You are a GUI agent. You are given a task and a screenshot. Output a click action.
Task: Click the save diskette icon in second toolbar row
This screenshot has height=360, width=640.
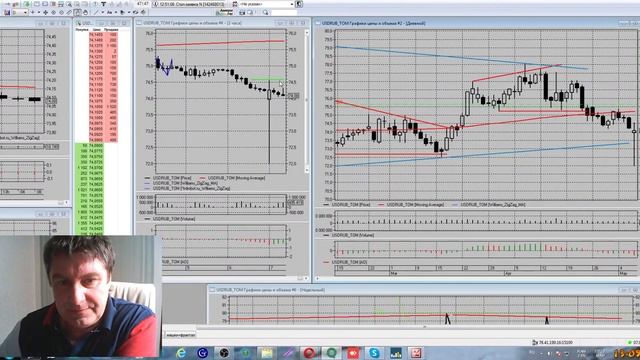[7, 13]
